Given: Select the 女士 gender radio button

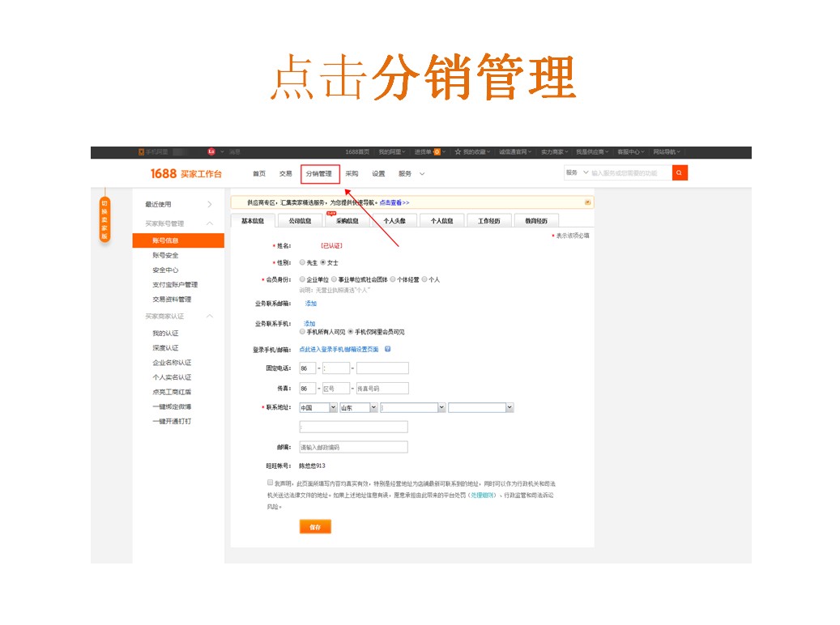Looking at the screenshot, I should 322,261.
